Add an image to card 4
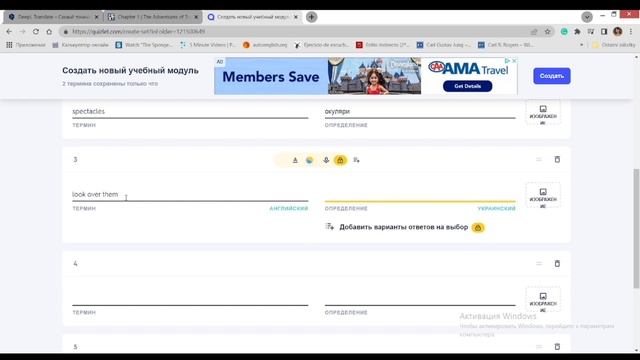Image resolution: width=640 pixels, height=360 pixels. pyautogui.click(x=543, y=300)
